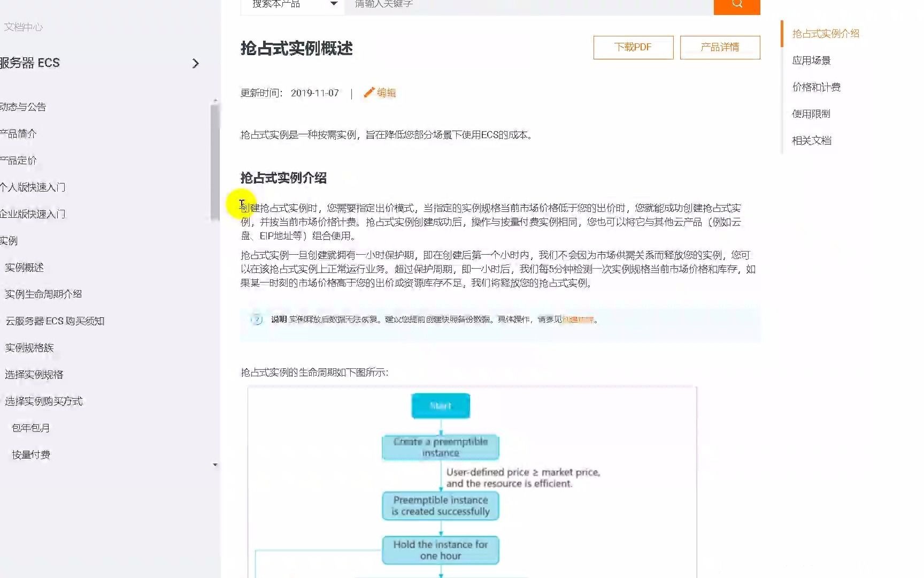The height and width of the screenshot is (578, 924).
Task: Select 选择实例规格 in the sidebar
Action: (x=34, y=374)
